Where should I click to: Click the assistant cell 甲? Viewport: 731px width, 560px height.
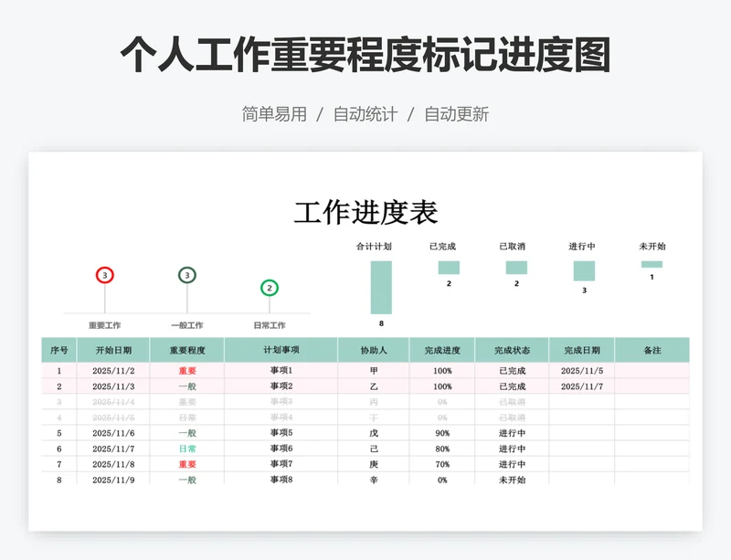coord(374,371)
